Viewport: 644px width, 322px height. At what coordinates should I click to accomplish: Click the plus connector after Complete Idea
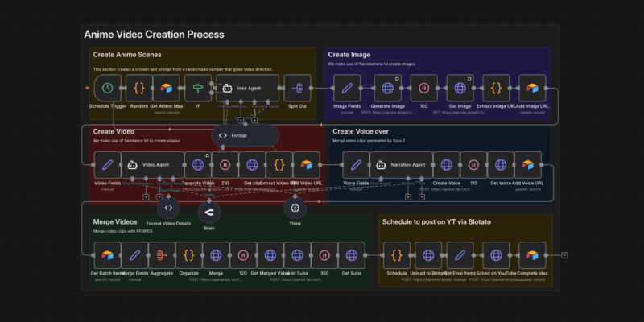[565, 255]
